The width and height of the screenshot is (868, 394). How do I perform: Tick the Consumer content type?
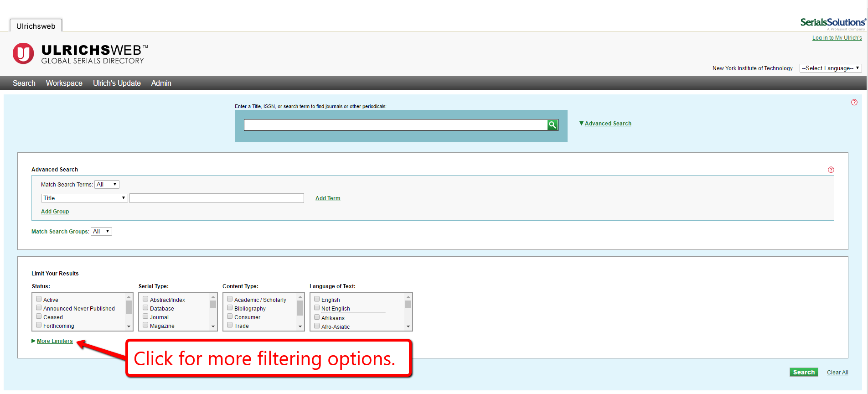coord(230,316)
